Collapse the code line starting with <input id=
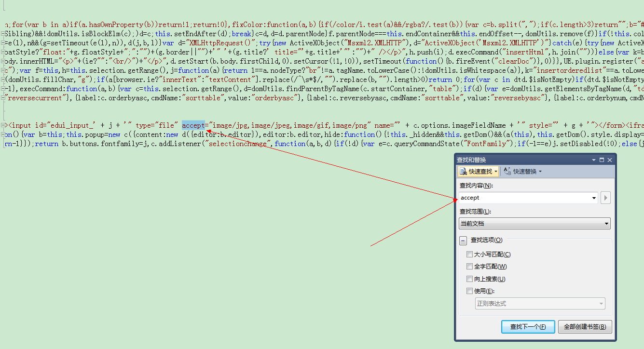644x349 pixels. click(3, 125)
